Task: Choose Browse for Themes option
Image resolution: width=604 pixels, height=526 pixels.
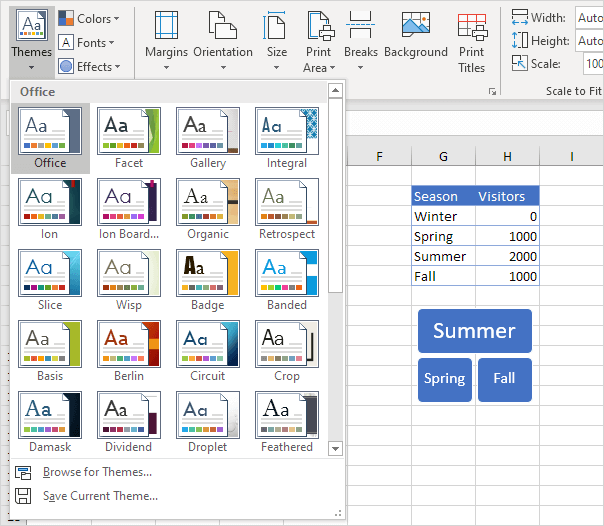Action: click(97, 472)
